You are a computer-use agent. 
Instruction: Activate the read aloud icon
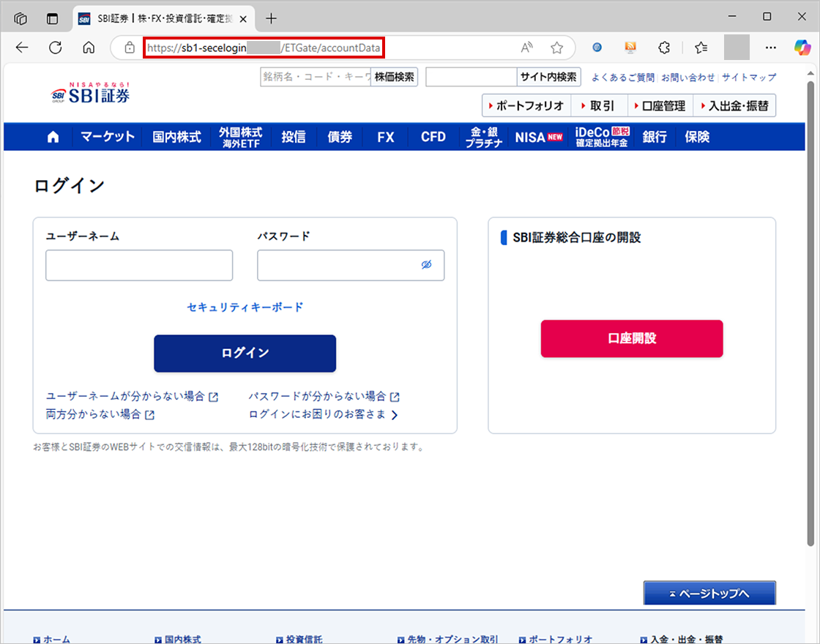click(x=526, y=48)
